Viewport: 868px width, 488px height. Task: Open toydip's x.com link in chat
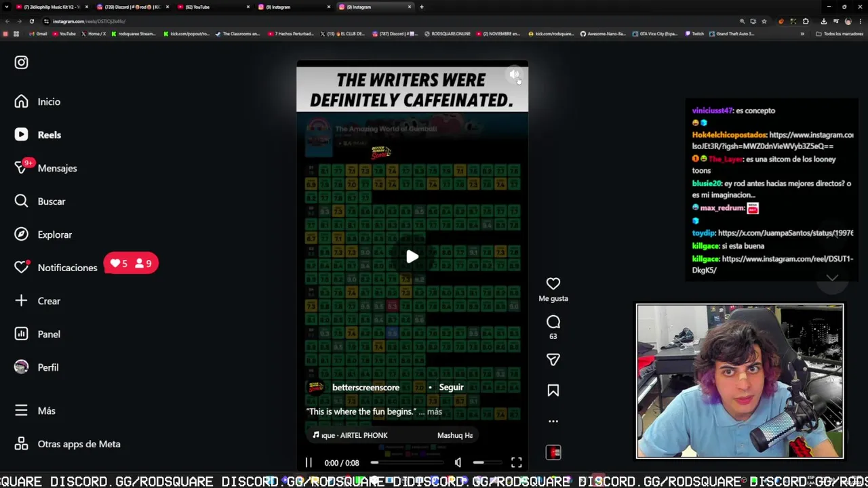785,233
